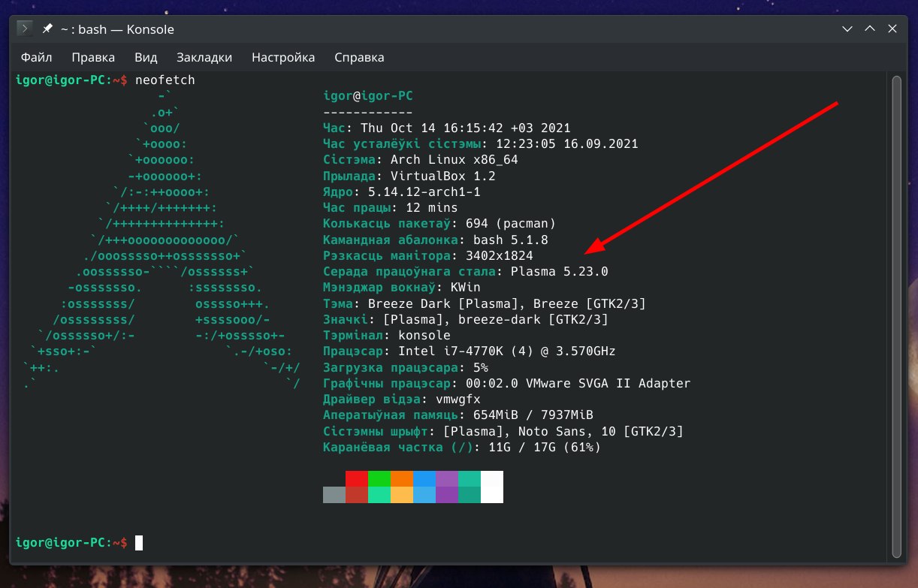Click the Konsole terminal icon in title bar
This screenshot has width=918, height=588.
click(x=25, y=29)
